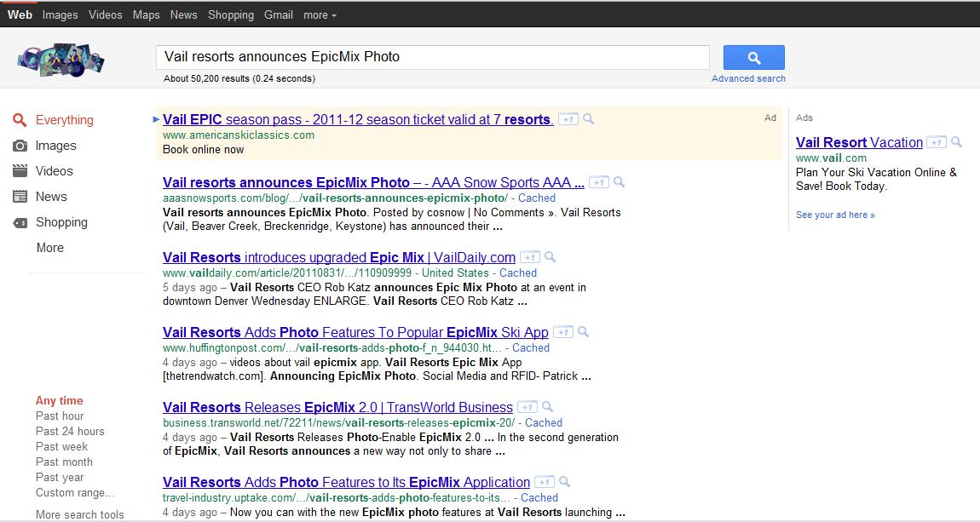Switch to Images in the top bar

[60, 15]
